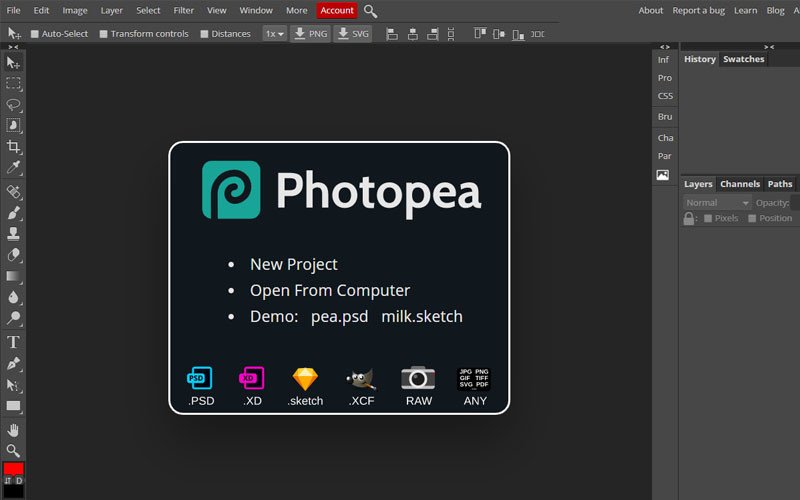The height and width of the screenshot is (500, 800).
Task: Click the align bottom edges icon
Action: click(518, 34)
